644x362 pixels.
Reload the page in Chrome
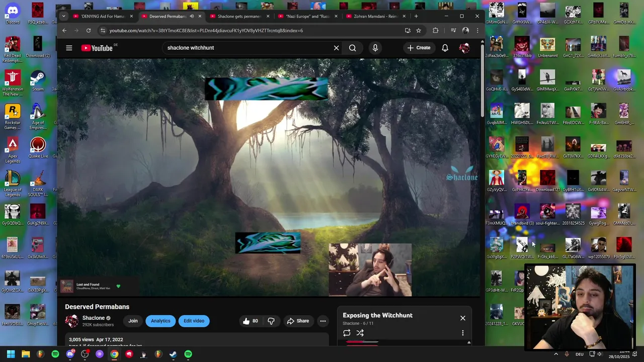point(88,30)
